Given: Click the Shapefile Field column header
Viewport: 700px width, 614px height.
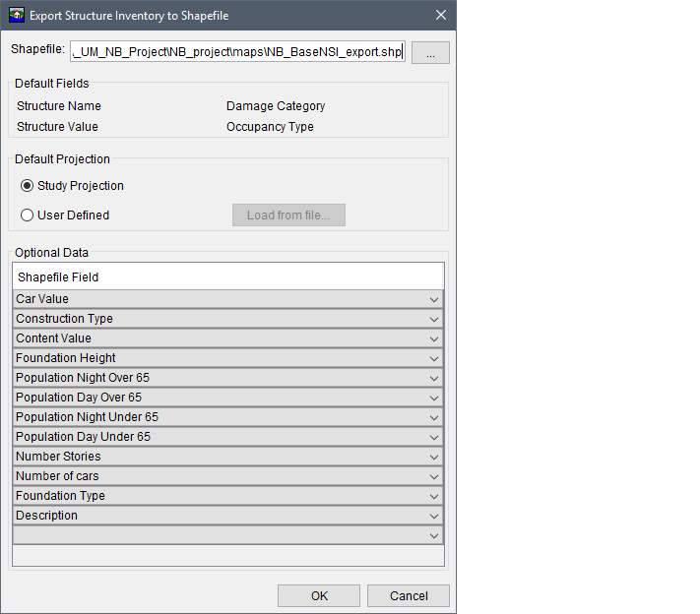Looking at the screenshot, I should 228,276.
